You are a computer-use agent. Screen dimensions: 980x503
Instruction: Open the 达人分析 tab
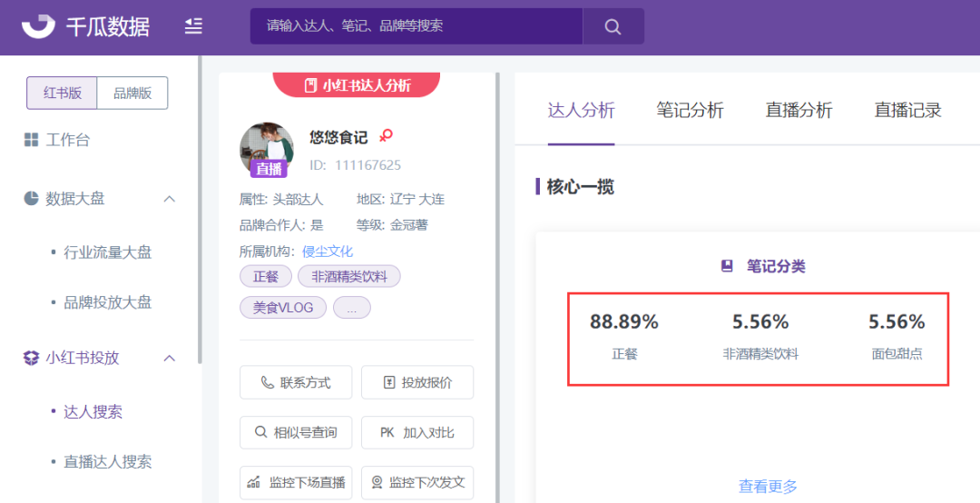point(582,110)
